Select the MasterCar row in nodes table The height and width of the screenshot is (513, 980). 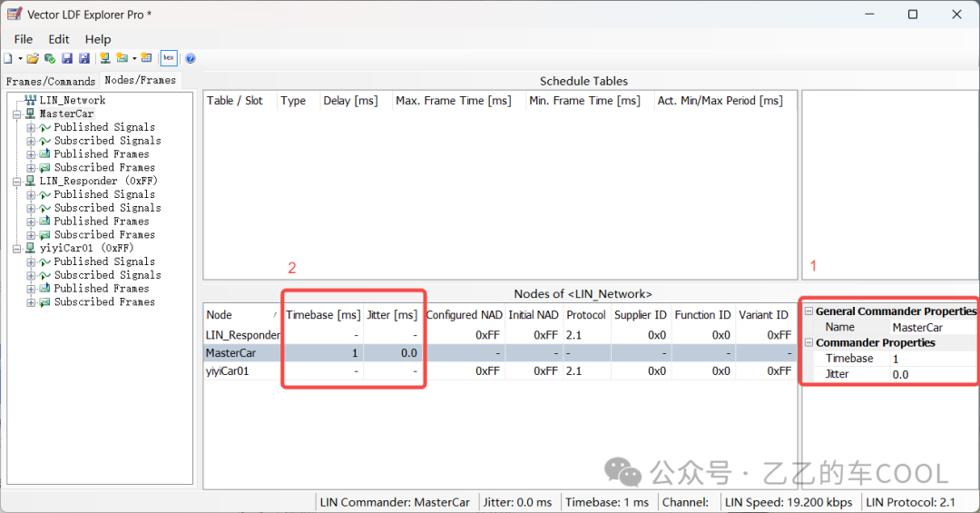click(x=500, y=353)
